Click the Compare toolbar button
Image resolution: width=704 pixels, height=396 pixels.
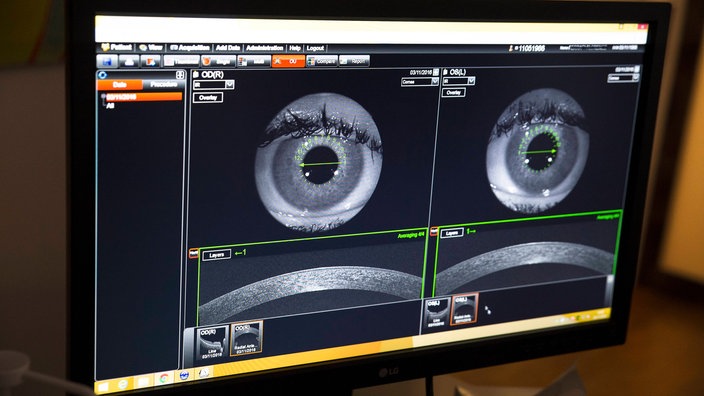321,61
